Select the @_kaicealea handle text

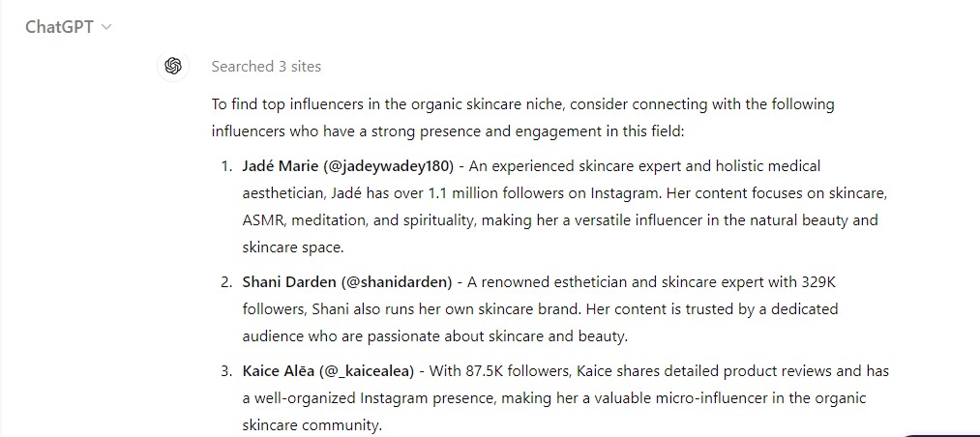367,371
